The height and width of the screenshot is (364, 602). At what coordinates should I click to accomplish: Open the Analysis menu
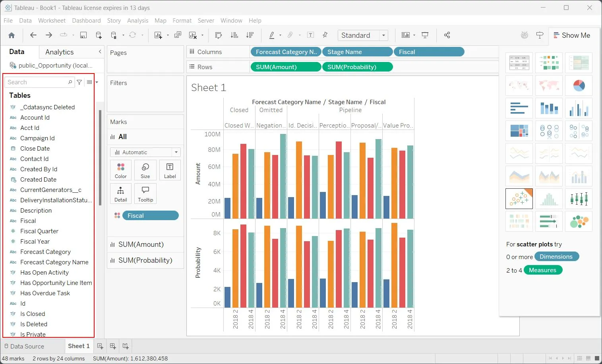pyautogui.click(x=138, y=20)
